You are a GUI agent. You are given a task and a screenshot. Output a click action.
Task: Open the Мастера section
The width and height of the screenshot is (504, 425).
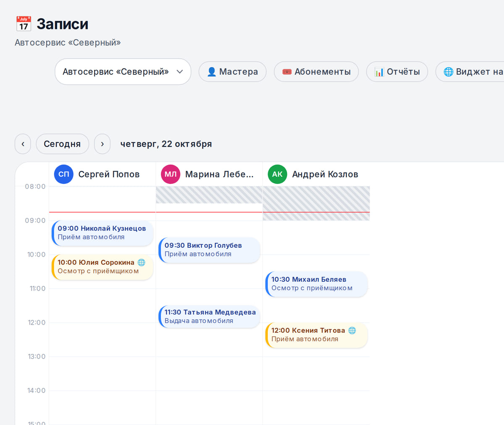pyautogui.click(x=232, y=71)
